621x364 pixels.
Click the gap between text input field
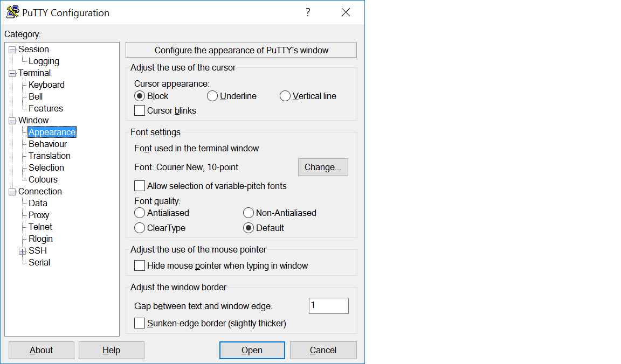(328, 306)
